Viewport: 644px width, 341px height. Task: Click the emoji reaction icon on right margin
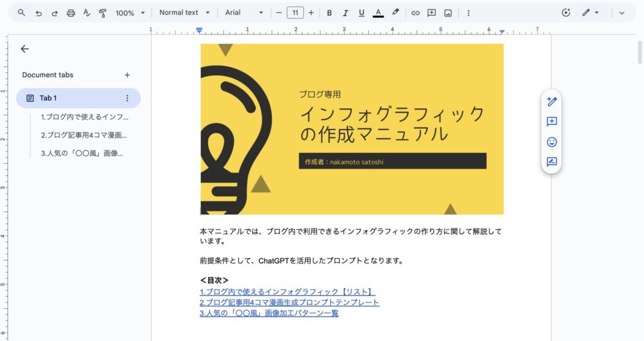coord(552,142)
